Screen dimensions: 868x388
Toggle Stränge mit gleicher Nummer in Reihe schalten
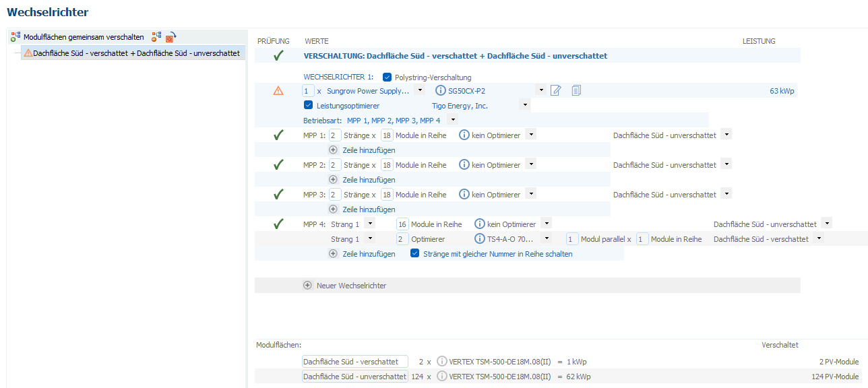click(415, 254)
